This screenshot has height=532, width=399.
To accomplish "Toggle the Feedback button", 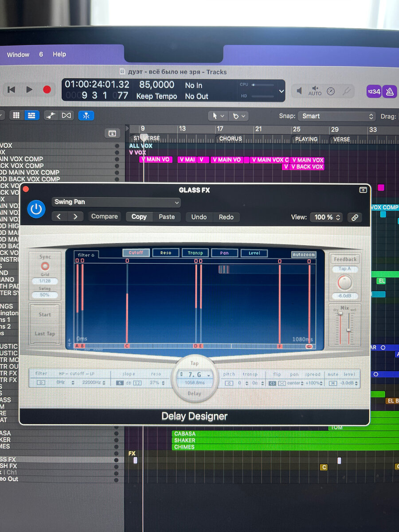I will (x=345, y=259).
